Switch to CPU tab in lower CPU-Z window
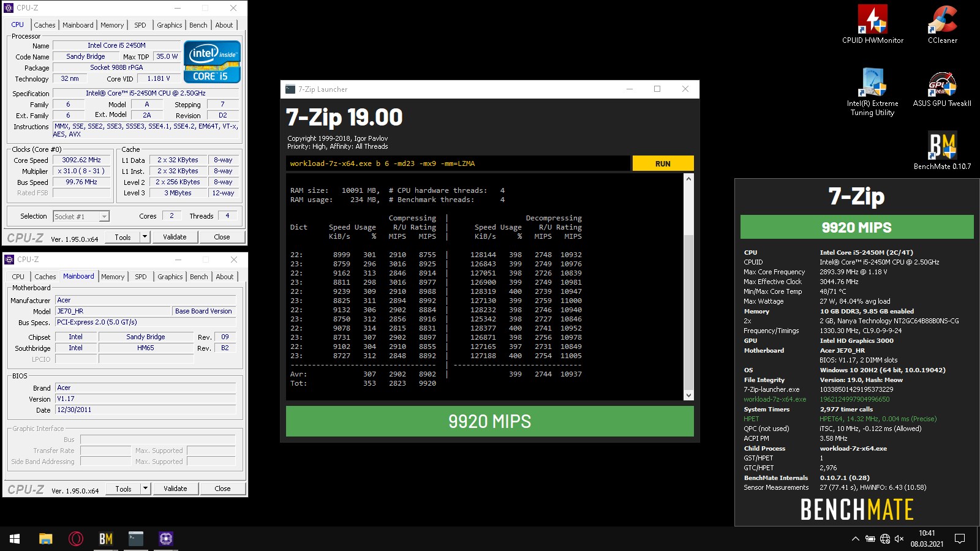This screenshot has height=551, width=980. [18, 277]
